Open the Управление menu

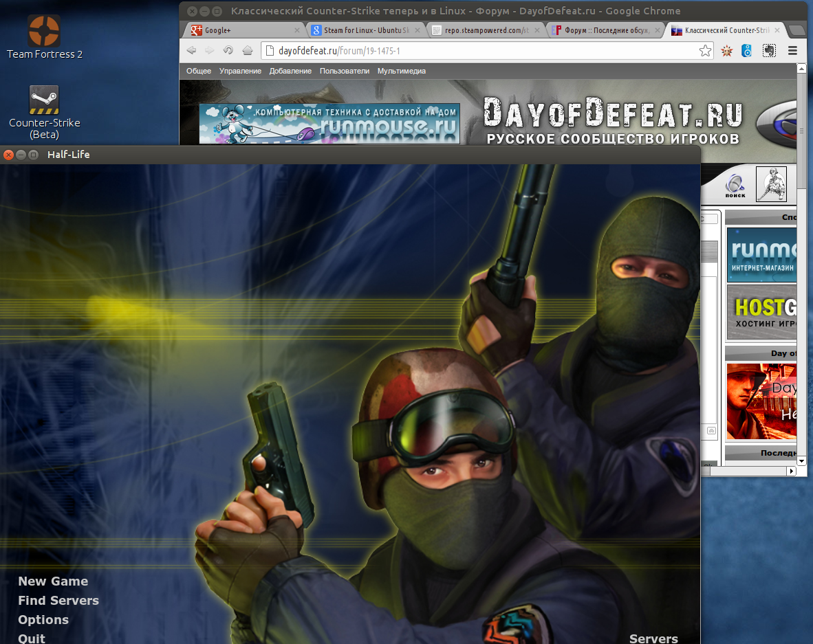240,71
